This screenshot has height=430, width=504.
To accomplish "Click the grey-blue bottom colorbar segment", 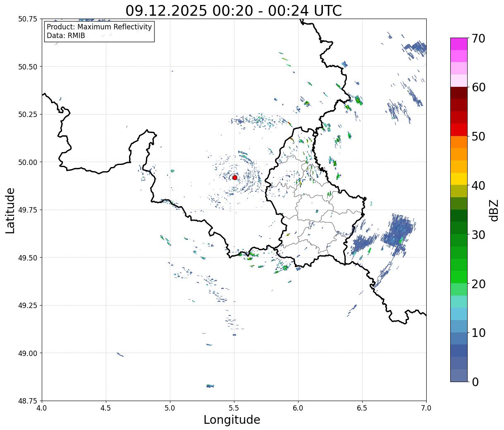I will coord(459,375).
